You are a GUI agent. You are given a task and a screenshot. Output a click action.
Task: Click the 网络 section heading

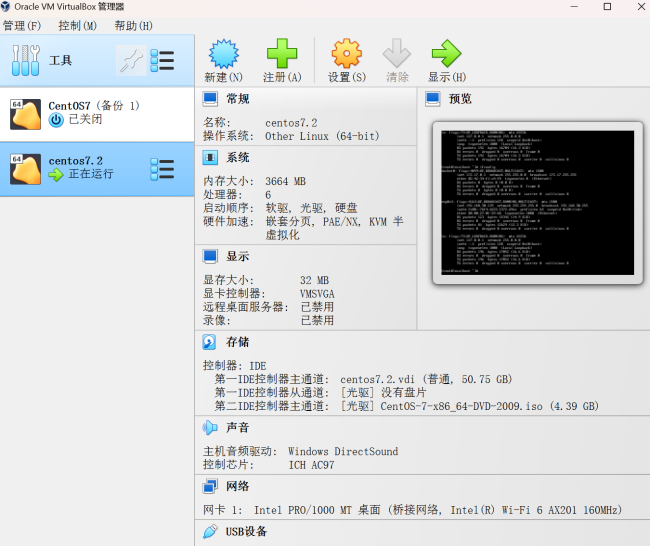[x=238, y=486]
